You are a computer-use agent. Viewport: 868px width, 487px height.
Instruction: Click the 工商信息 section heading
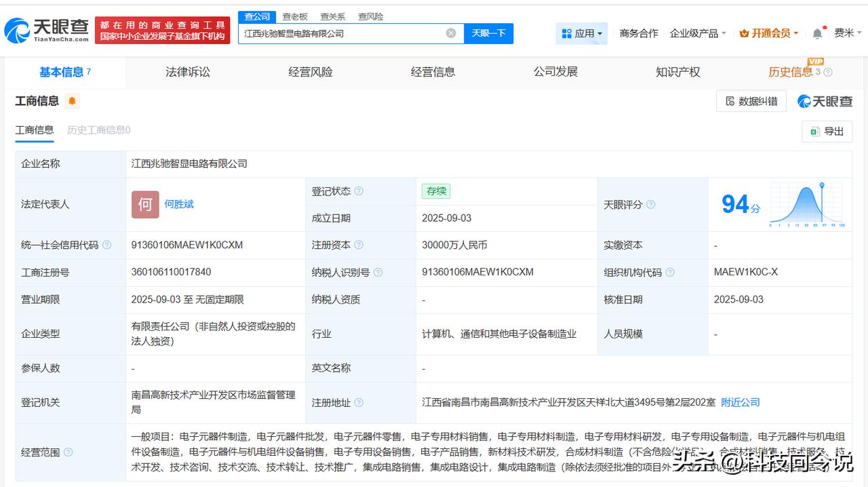pos(37,101)
